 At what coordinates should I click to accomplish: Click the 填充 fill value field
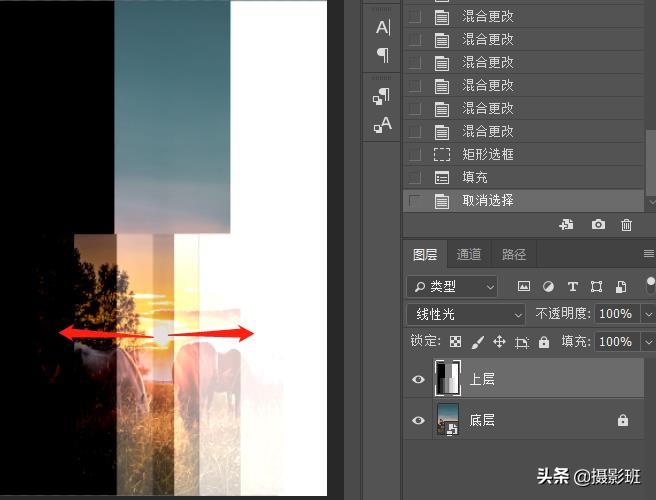click(617, 342)
